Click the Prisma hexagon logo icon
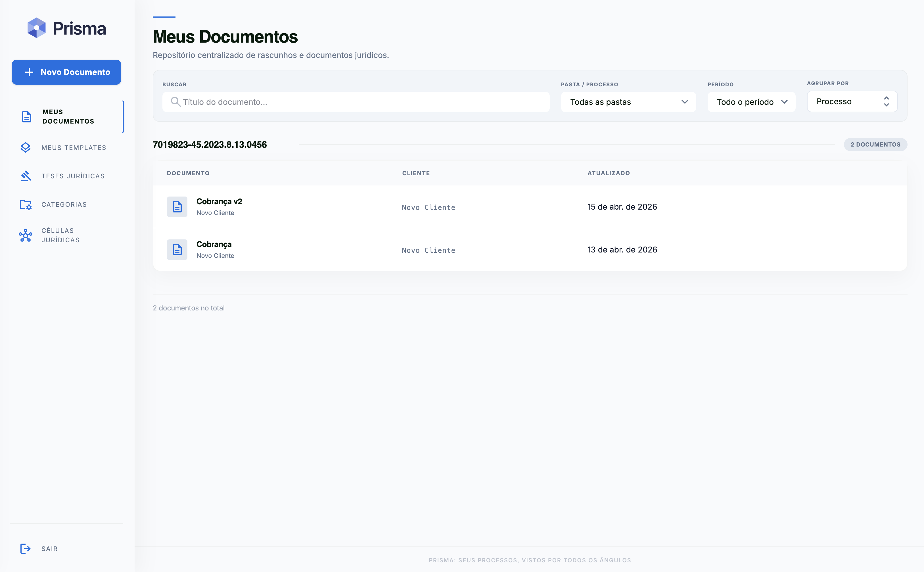 [37, 28]
